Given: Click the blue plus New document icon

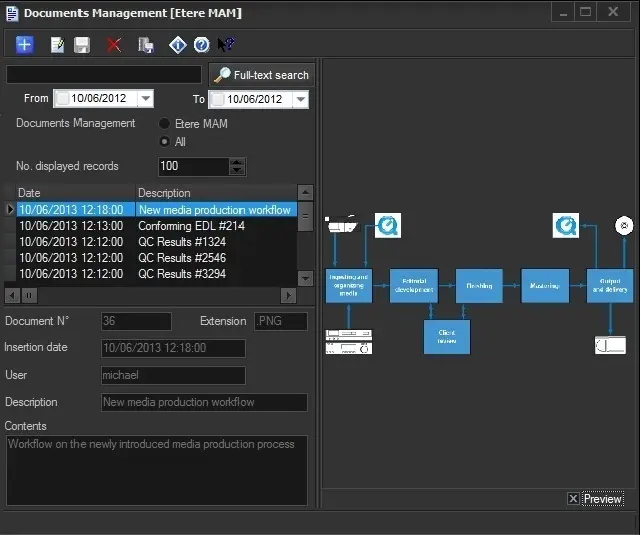Looking at the screenshot, I should point(25,45).
